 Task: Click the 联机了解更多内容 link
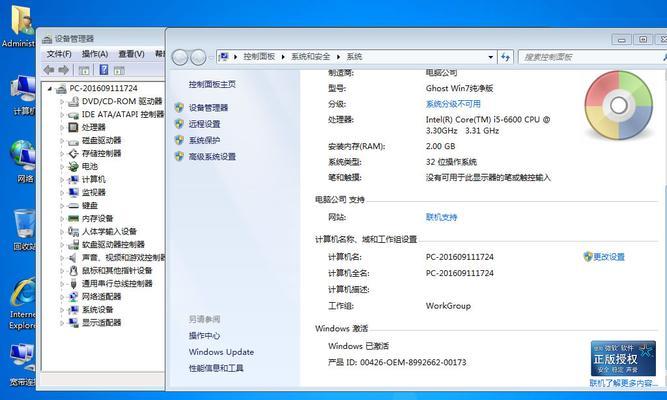pos(624,383)
